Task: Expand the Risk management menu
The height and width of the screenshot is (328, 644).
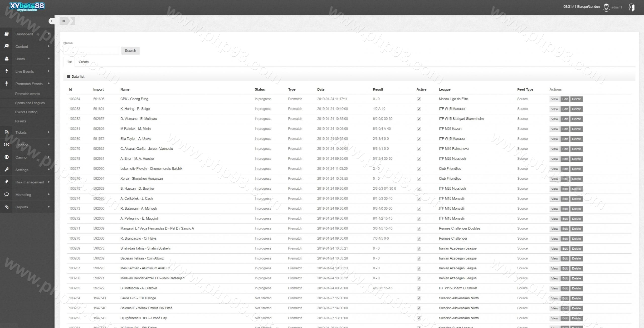Action: tap(49, 182)
